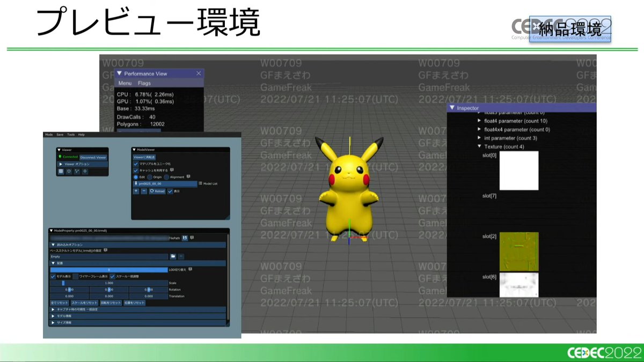Toggle スケール一括調整 checkbox
The width and height of the screenshot is (644, 362).
pos(112,277)
